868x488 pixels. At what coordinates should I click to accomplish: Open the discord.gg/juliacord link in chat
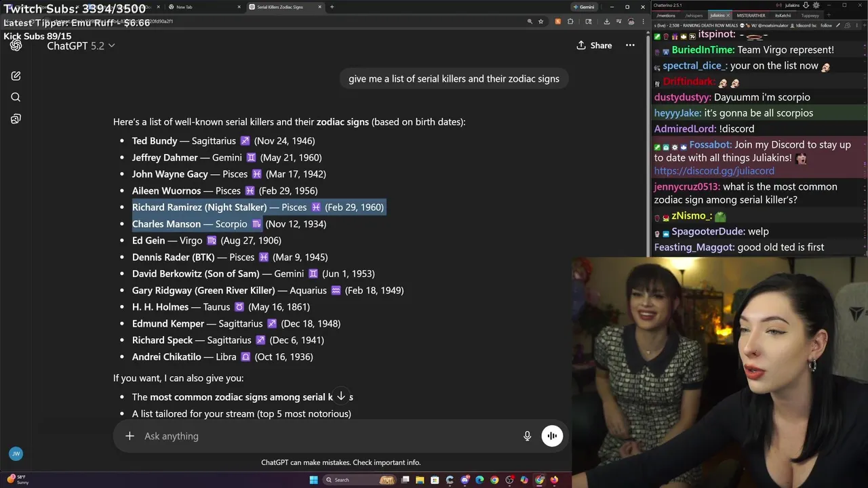(x=714, y=171)
